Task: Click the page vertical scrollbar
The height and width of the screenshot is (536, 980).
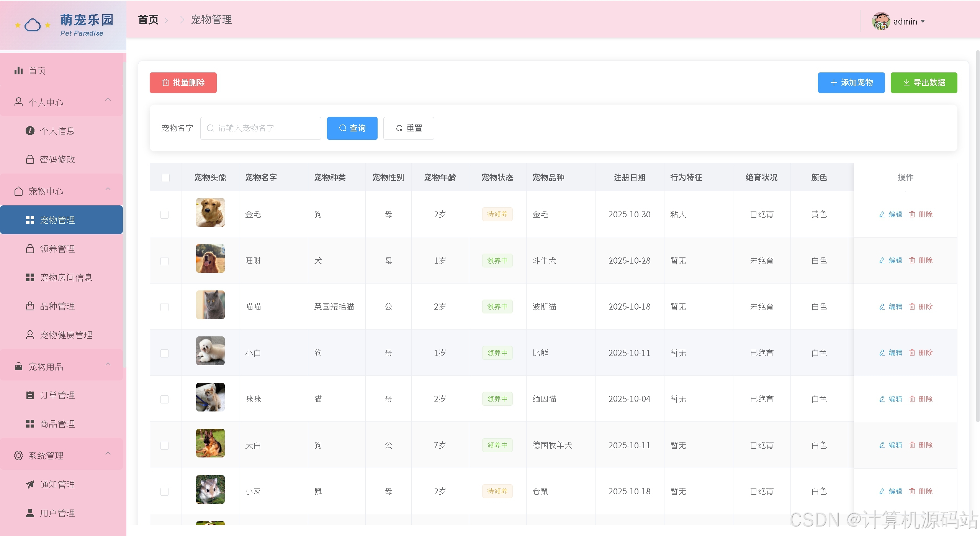Action: coord(977,236)
